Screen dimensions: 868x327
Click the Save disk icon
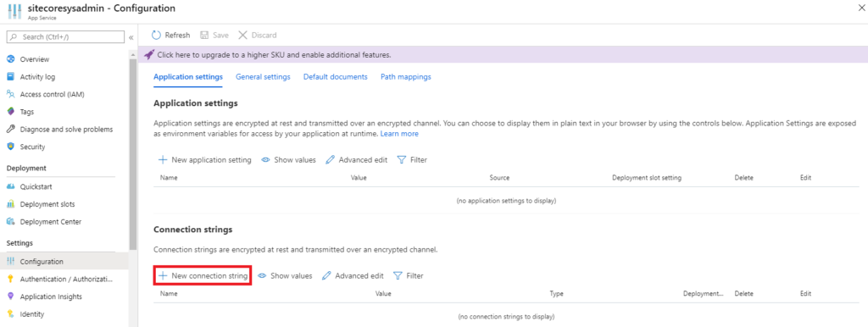(204, 35)
